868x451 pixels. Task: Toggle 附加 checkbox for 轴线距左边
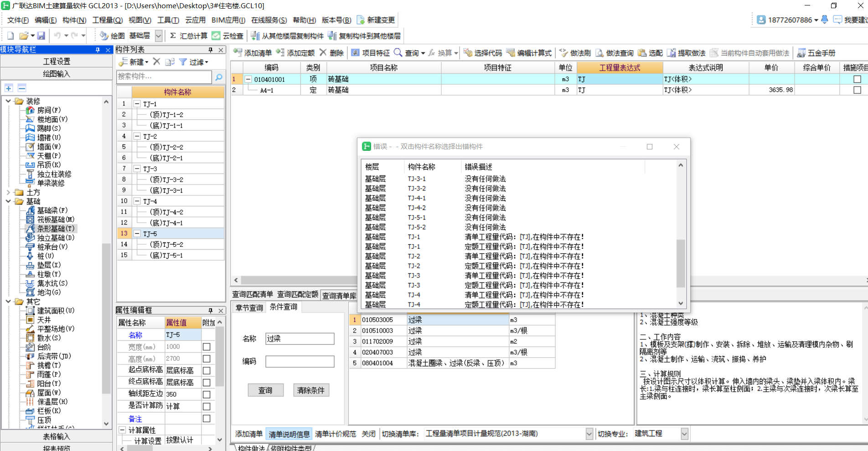207,394
